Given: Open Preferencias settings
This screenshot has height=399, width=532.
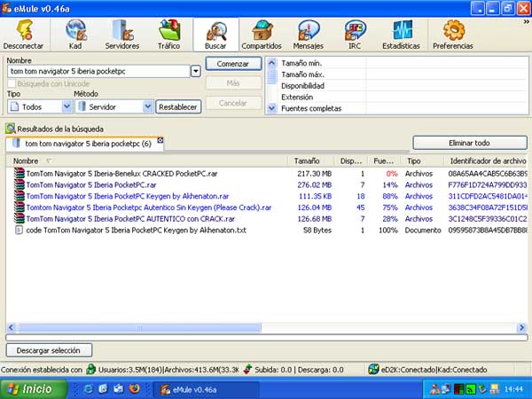Looking at the screenshot, I should (x=453, y=35).
